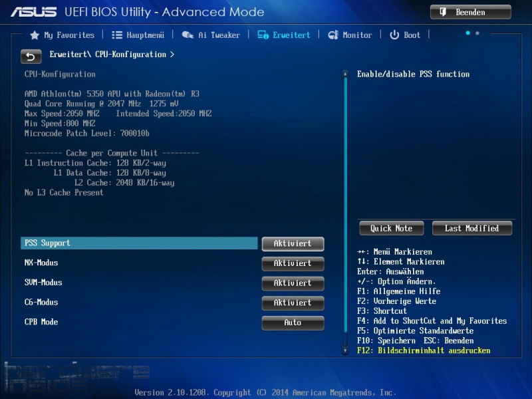Select the C6-Modus row label
Screen dimensions: 532x399
tap(41, 302)
